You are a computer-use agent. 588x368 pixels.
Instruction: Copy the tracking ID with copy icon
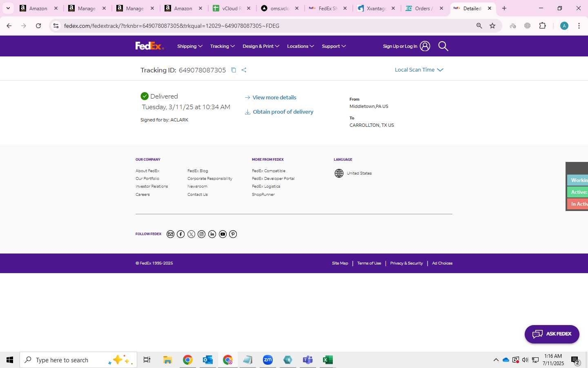234,70
